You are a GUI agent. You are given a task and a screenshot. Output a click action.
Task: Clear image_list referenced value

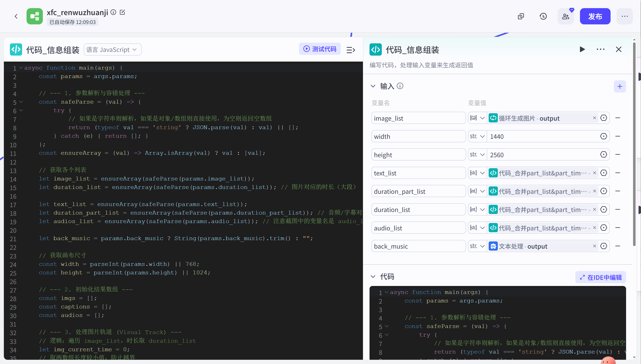[594, 118]
